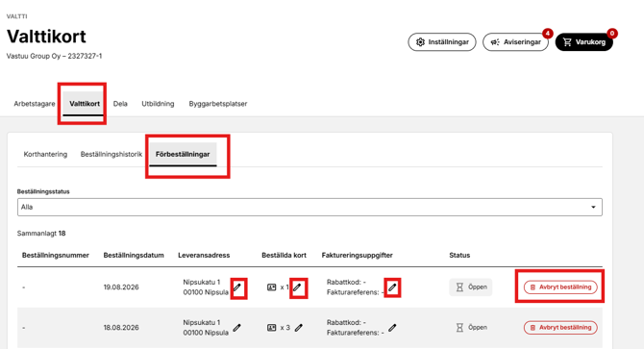Click the Faktureringsuppgifter column header
644x349 pixels.
[x=357, y=255]
